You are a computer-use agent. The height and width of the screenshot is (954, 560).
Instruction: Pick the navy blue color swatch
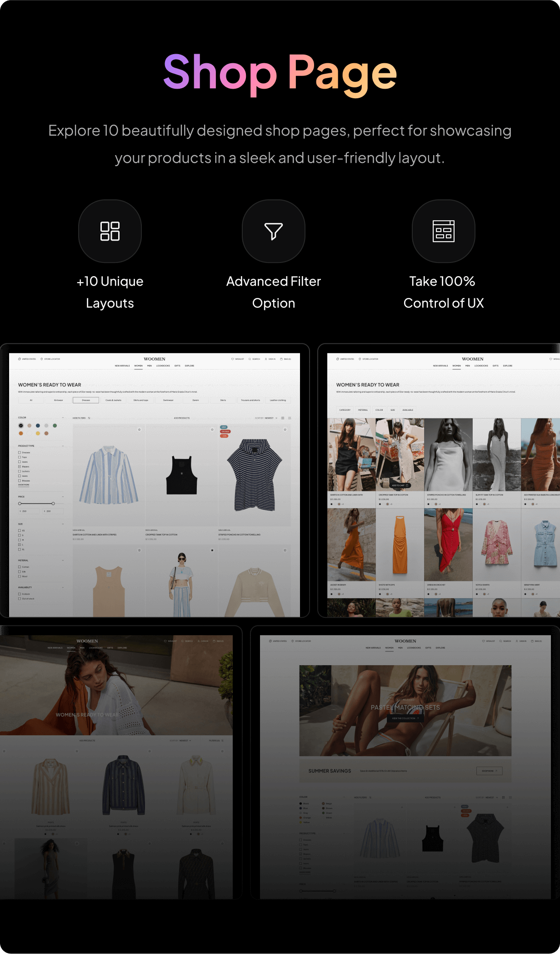click(x=38, y=426)
